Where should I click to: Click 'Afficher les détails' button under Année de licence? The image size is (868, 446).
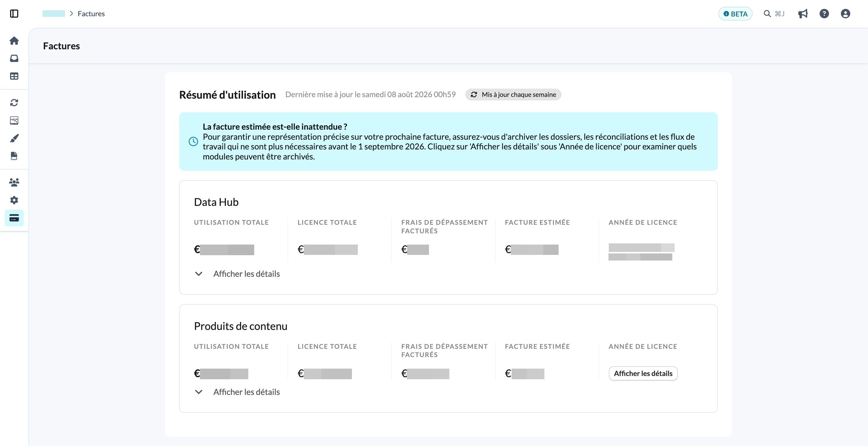point(643,374)
